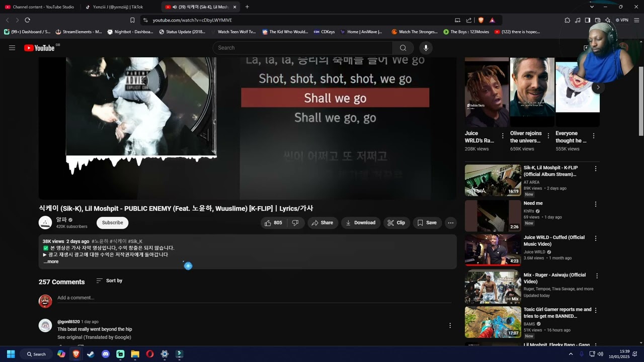Open options for Ruger Asiwaju mix
644x362 pixels.
[597, 276]
